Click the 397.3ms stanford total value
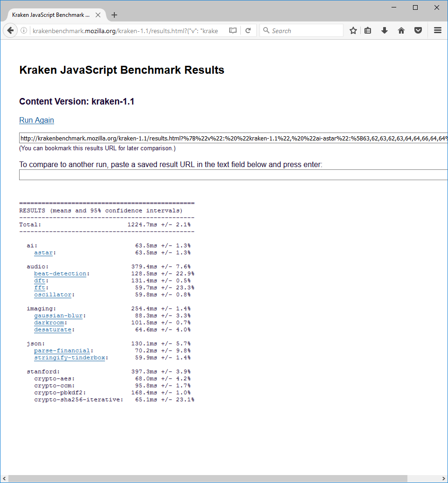Screen dimensions: 448x483 (144, 371)
